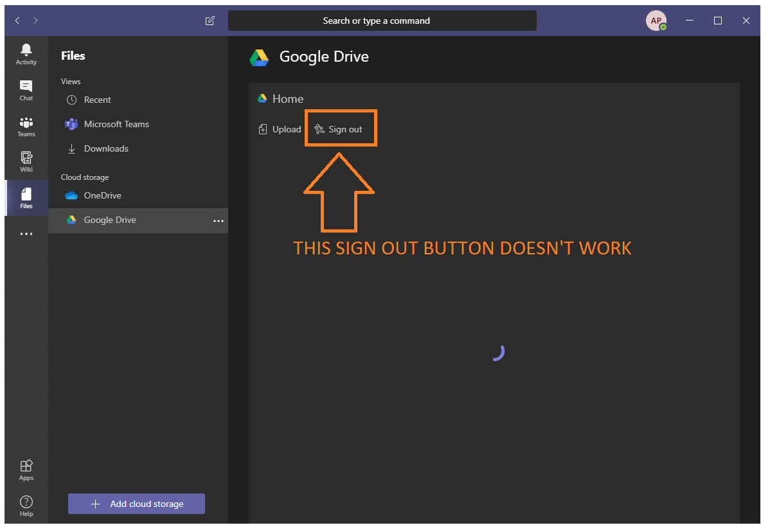770x532 pixels.
Task: Select the Files app in sidebar
Action: pyautogui.click(x=26, y=199)
